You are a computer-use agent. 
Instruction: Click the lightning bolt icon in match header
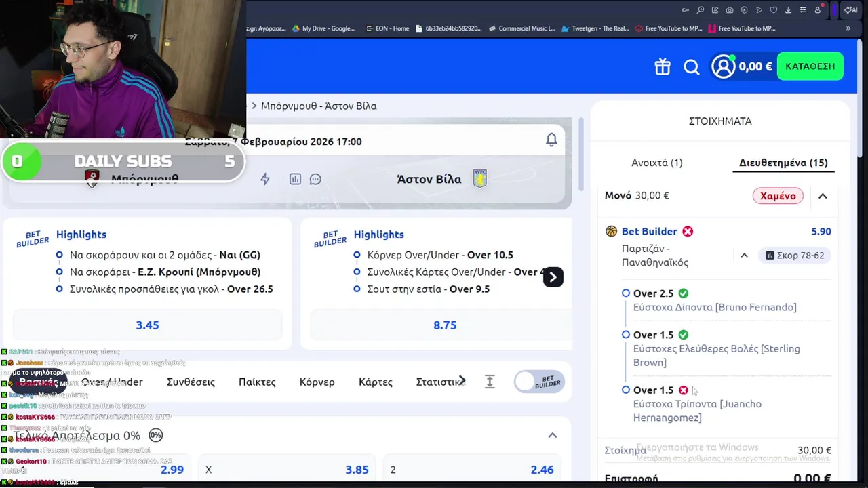coord(265,179)
